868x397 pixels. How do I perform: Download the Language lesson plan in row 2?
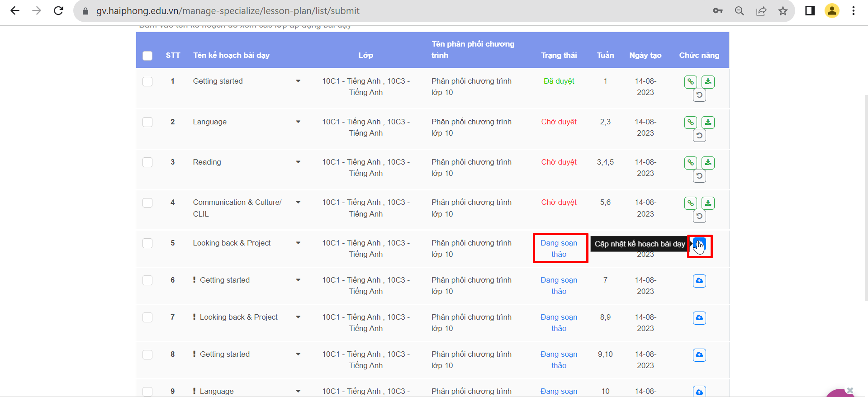coord(708,123)
